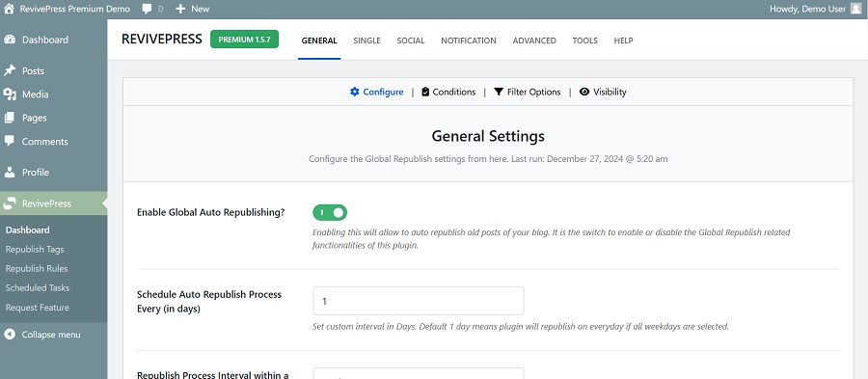Switch to the GENERAL tab
The width and height of the screenshot is (868, 379).
pyautogui.click(x=319, y=41)
